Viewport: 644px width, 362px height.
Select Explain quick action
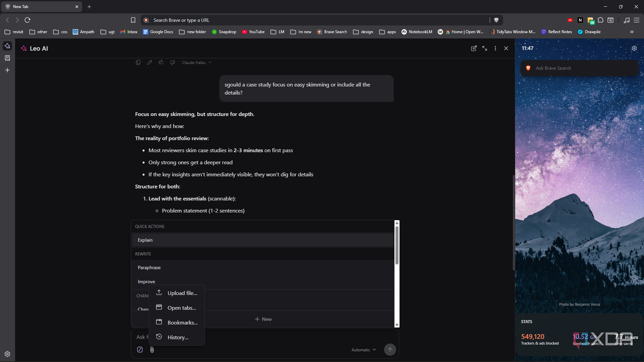[x=263, y=240]
